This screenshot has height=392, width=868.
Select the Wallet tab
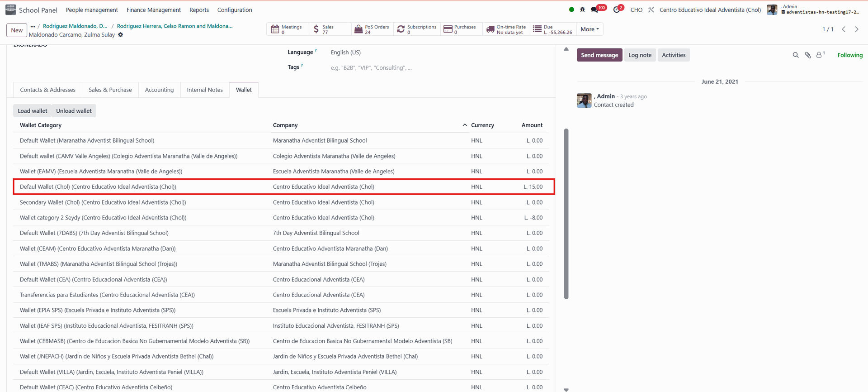click(x=244, y=90)
